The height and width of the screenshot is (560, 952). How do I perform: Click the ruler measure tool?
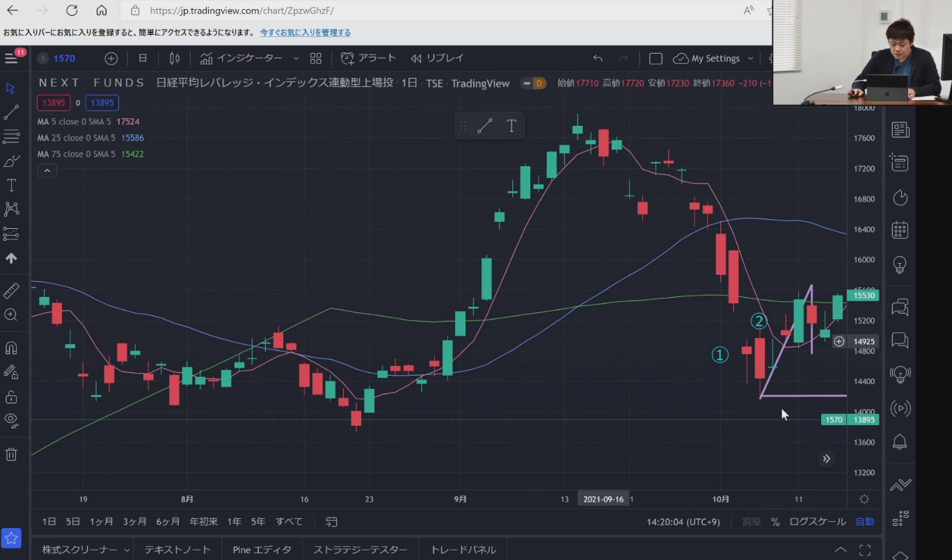click(11, 291)
